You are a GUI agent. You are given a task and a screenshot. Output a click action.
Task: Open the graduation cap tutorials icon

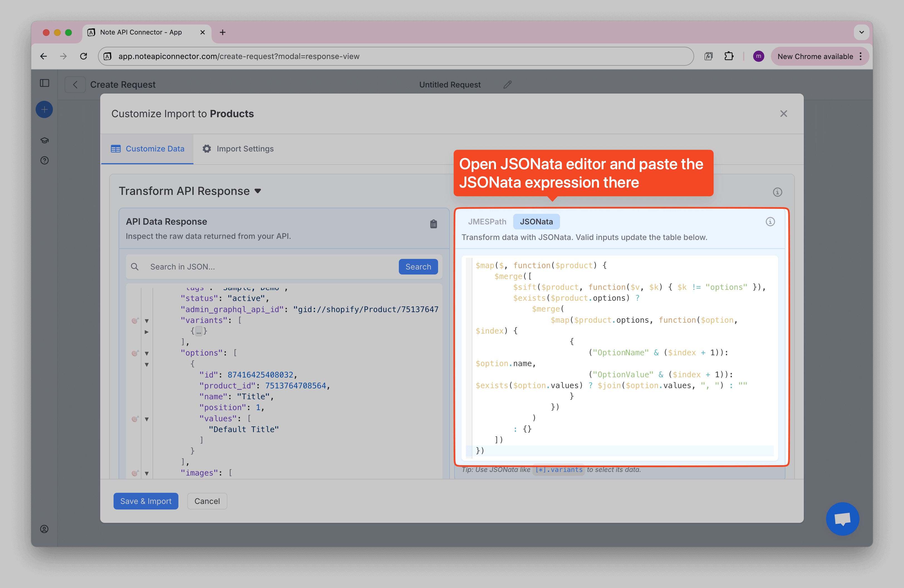coord(45,141)
